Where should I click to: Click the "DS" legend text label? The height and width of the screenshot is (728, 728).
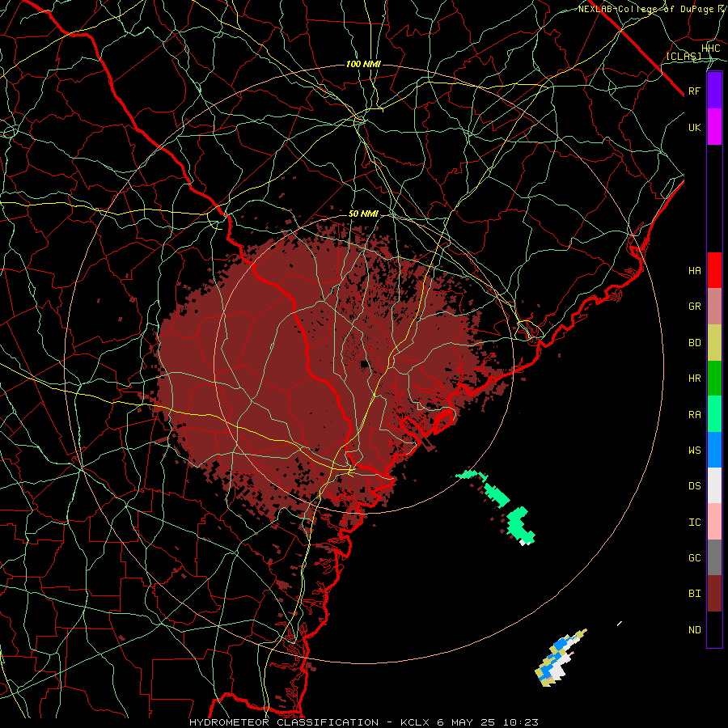[x=695, y=486]
